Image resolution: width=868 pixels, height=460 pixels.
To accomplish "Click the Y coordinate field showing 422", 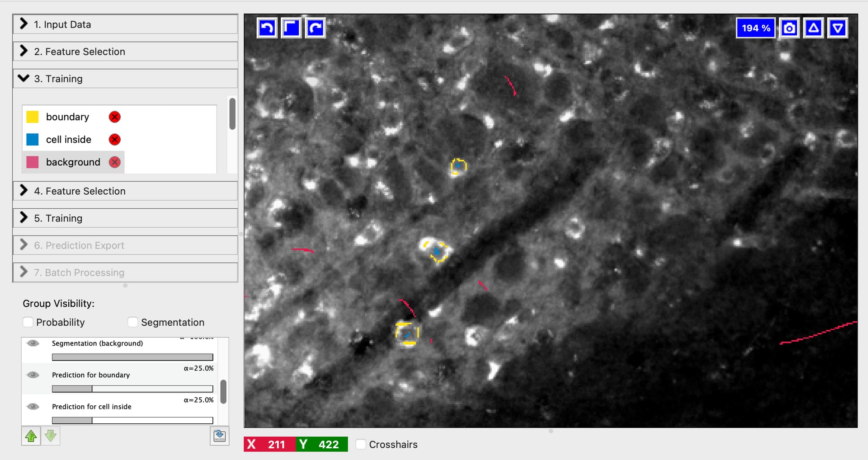I will (322, 445).
